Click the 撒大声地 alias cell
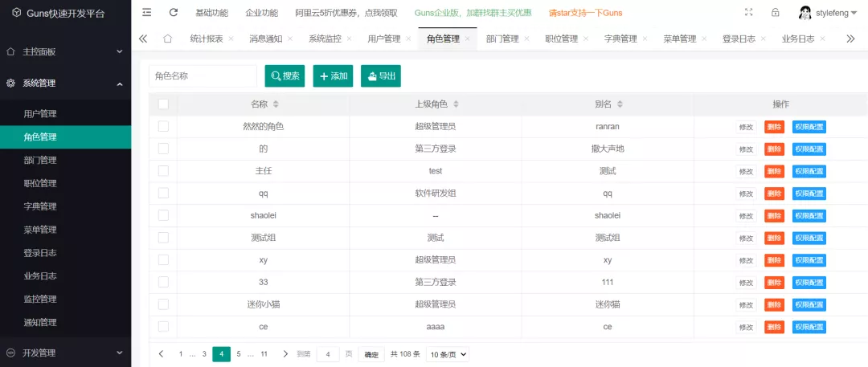The width and height of the screenshot is (868, 367). (x=608, y=149)
